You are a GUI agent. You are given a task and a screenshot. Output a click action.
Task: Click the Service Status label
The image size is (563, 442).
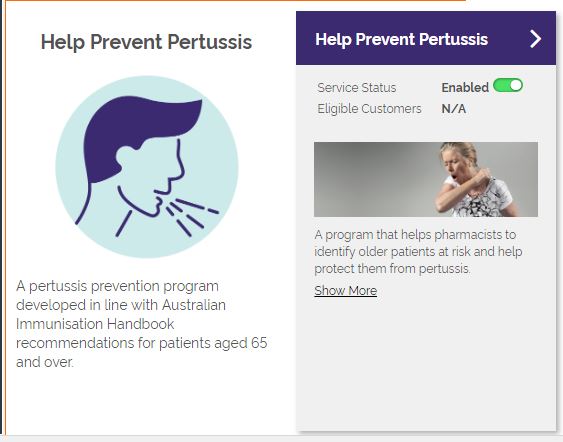point(357,88)
